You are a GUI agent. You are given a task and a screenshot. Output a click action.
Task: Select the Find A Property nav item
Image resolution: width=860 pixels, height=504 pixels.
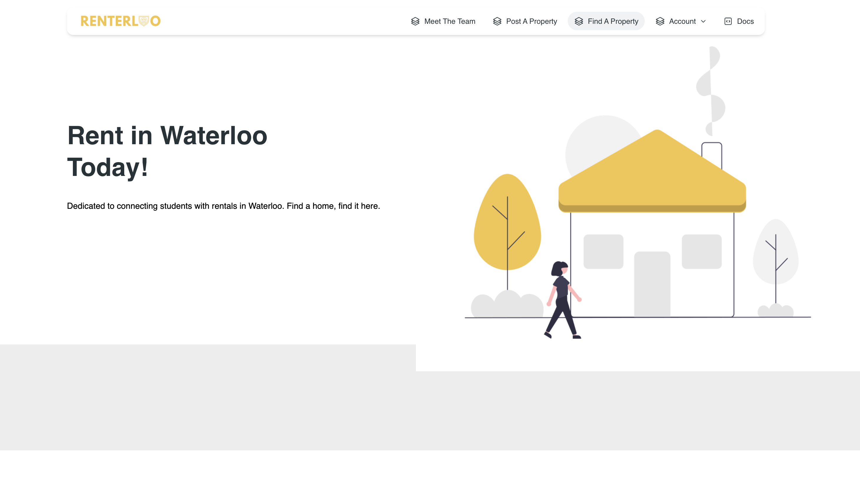tap(613, 21)
